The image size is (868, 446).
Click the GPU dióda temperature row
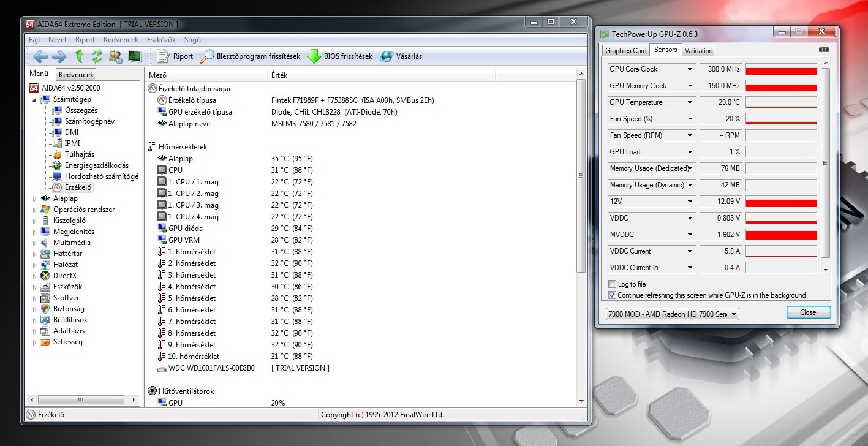[x=361, y=229]
